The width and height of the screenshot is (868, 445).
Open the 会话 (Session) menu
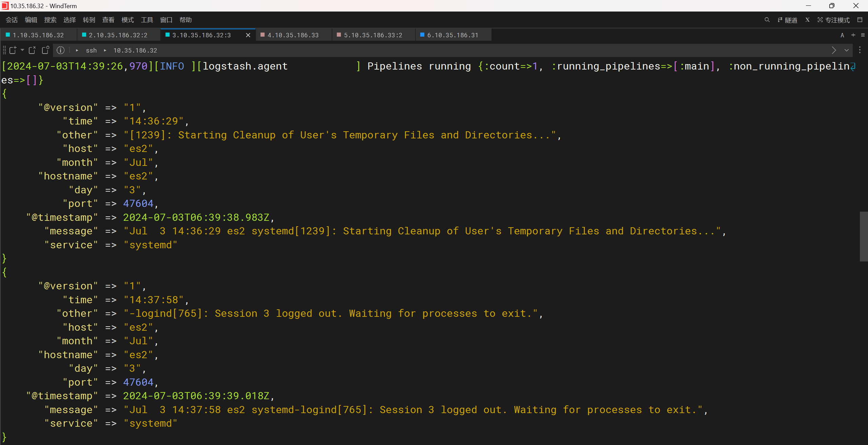coord(12,20)
